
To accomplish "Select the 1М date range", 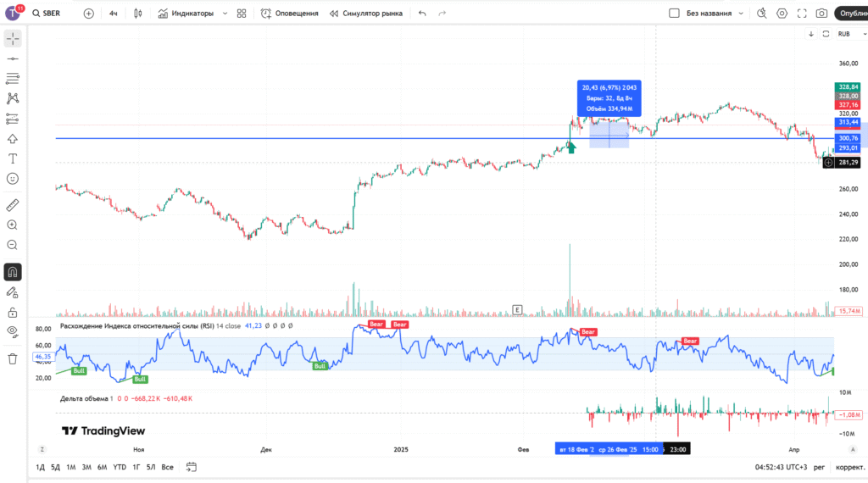I will tap(71, 467).
